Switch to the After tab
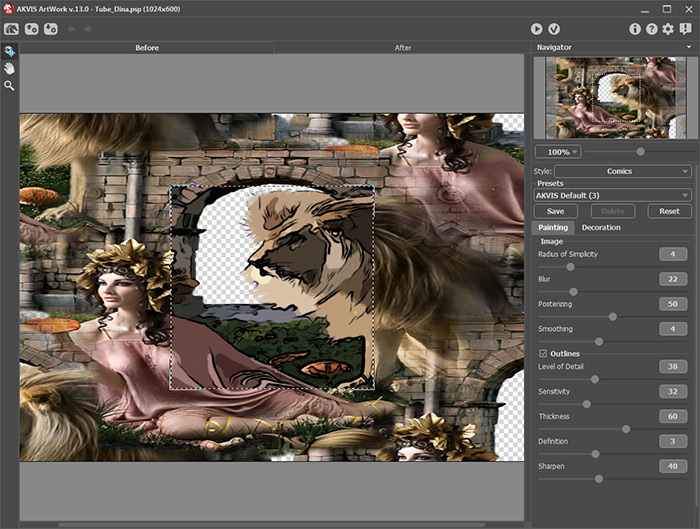 point(403,48)
